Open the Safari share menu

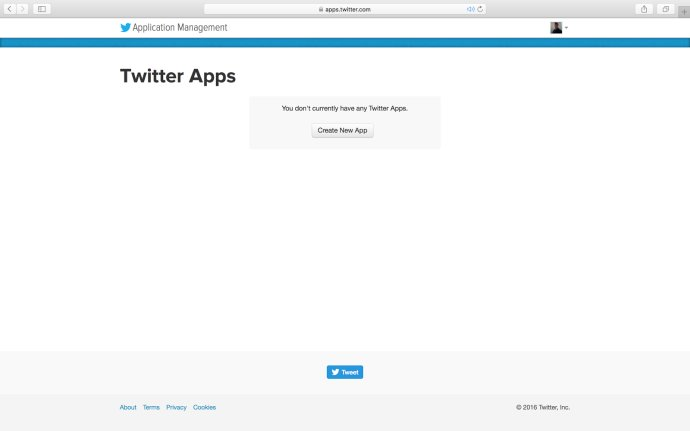click(x=644, y=9)
